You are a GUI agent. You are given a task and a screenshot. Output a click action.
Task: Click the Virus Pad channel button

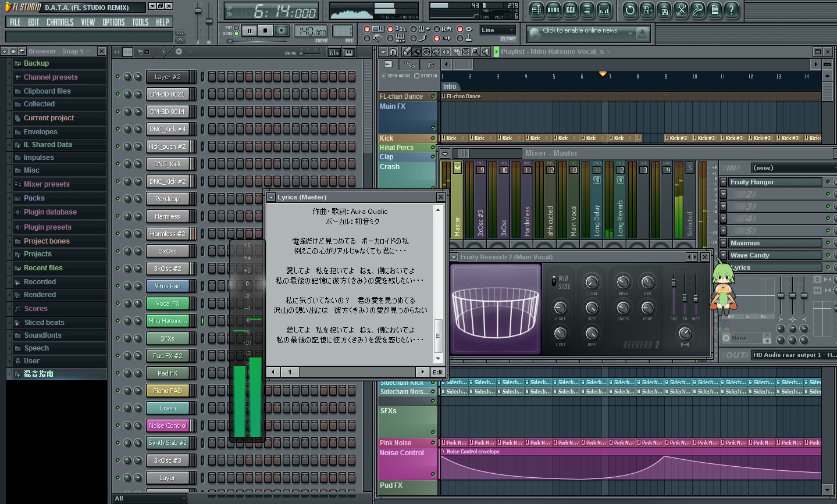[168, 286]
